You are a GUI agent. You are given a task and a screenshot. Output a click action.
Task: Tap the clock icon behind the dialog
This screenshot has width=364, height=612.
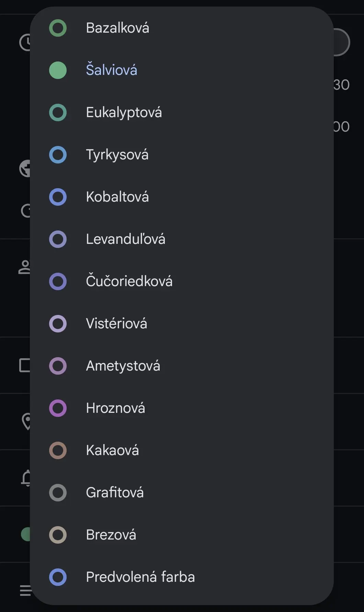(x=25, y=42)
